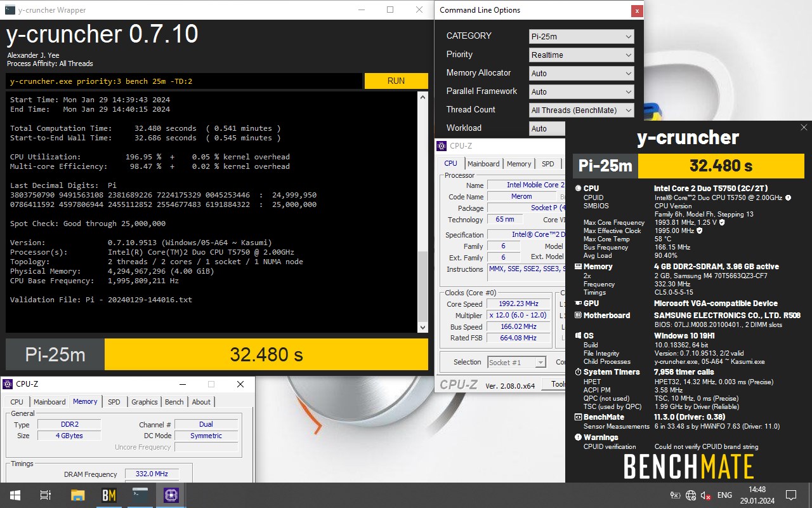
Task: Open File Explorer from the taskbar
Action: pyautogui.click(x=77, y=495)
